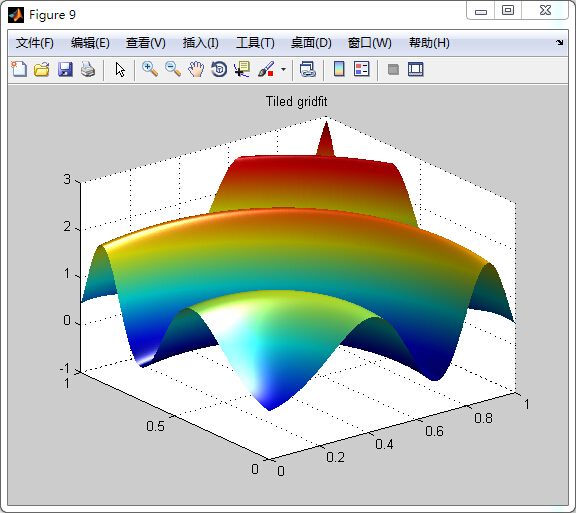Create a new figure with toolbar icon
576x513 pixels.
(x=19, y=69)
